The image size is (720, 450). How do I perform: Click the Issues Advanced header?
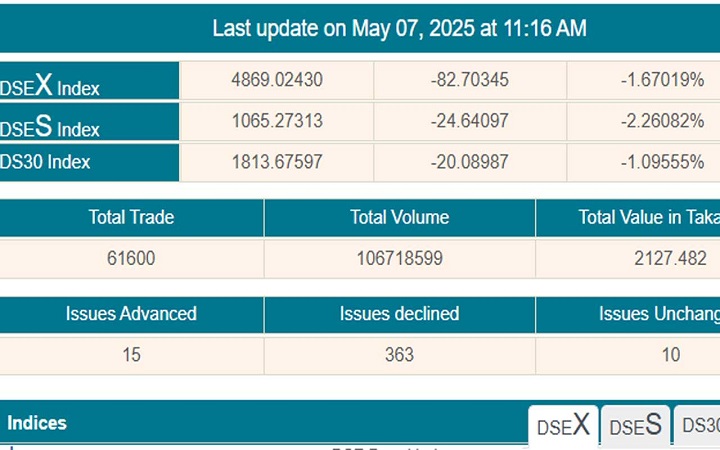coord(131,314)
